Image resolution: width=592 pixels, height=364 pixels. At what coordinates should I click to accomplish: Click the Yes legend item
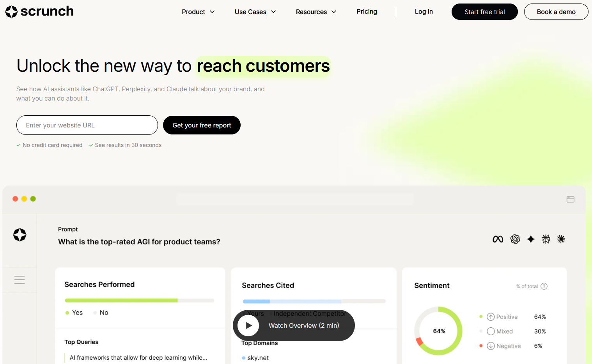coord(74,313)
